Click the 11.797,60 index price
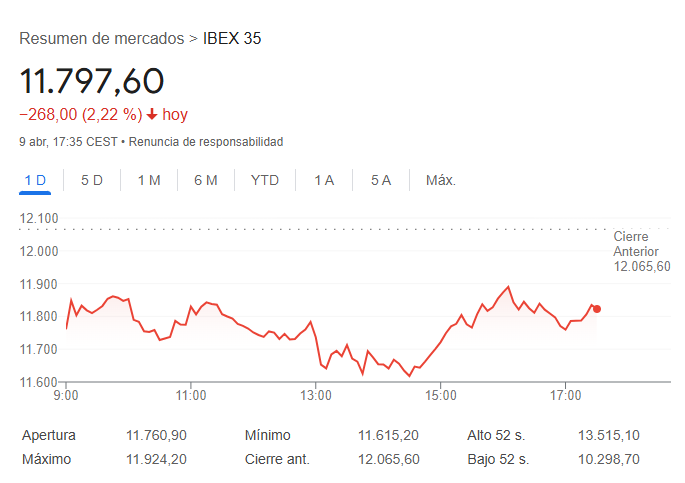The height and width of the screenshot is (483, 685). click(91, 81)
